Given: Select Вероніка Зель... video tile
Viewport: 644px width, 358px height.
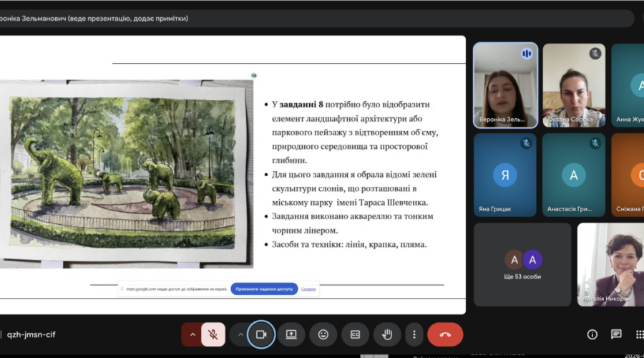Looking at the screenshot, I should pos(505,85).
